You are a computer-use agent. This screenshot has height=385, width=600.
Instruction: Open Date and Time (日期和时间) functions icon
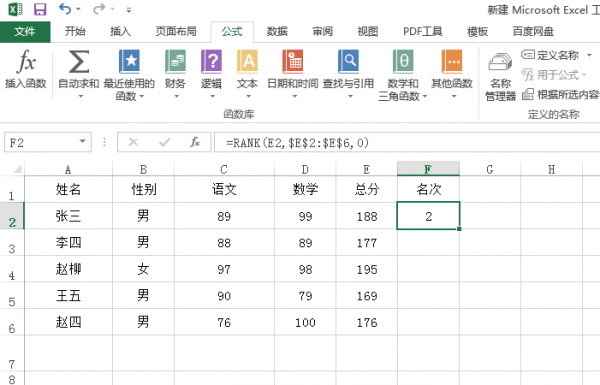(x=293, y=61)
